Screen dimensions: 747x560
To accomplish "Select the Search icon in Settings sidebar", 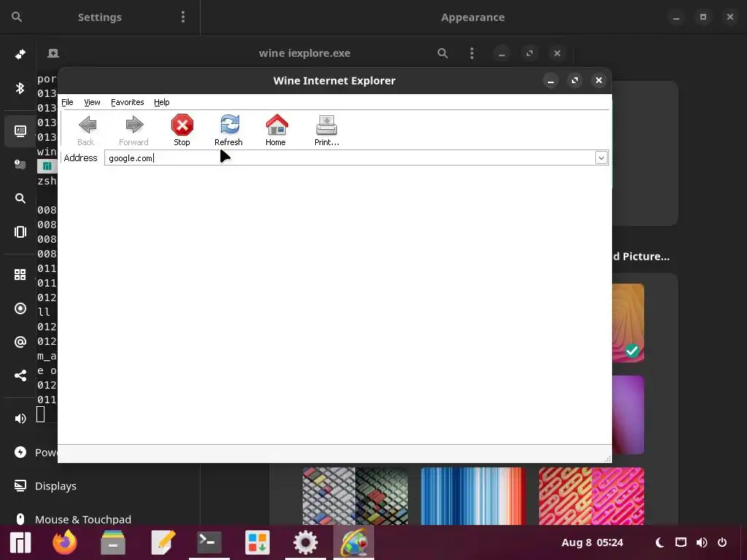I will coord(20,198).
